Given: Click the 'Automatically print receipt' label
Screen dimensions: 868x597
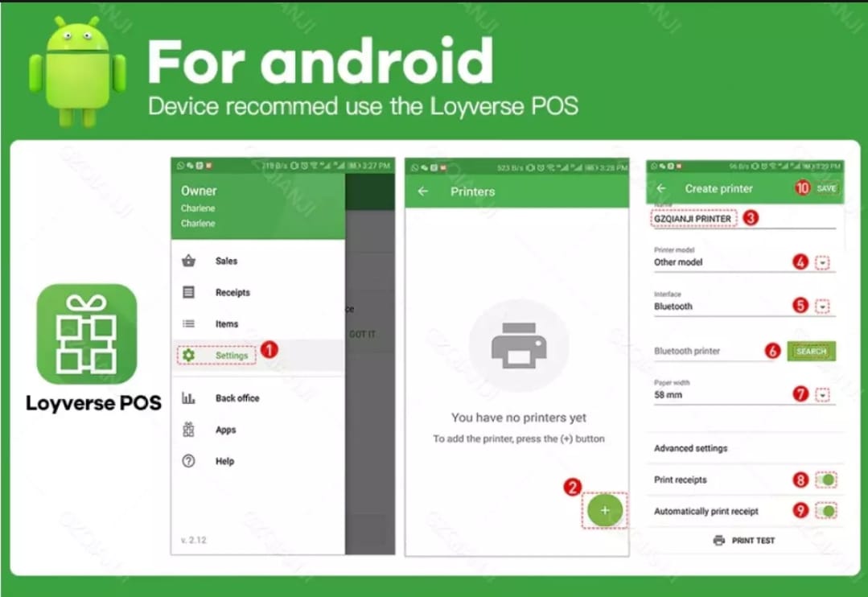Looking at the screenshot, I should [706, 511].
